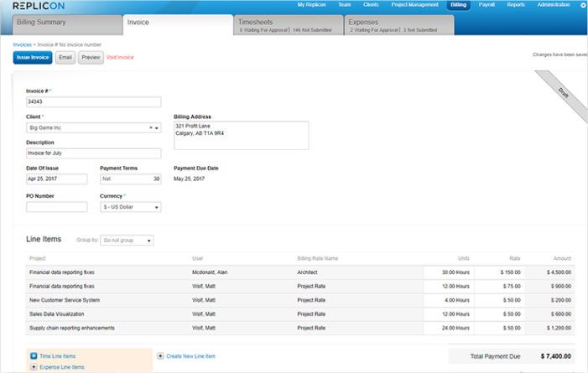The width and height of the screenshot is (588, 373).
Task: Click the Void Invoice link
Action: pyautogui.click(x=120, y=57)
